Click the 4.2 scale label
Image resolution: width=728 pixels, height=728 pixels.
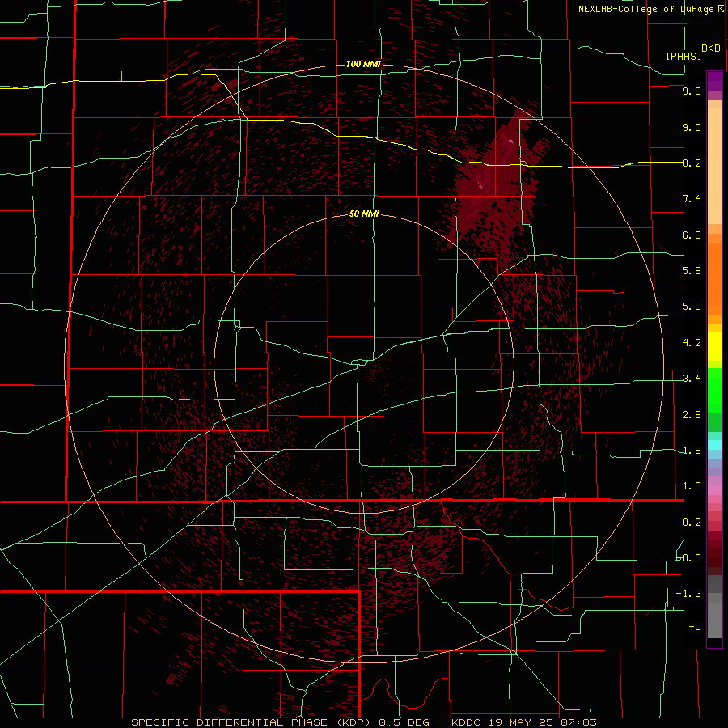(x=692, y=343)
